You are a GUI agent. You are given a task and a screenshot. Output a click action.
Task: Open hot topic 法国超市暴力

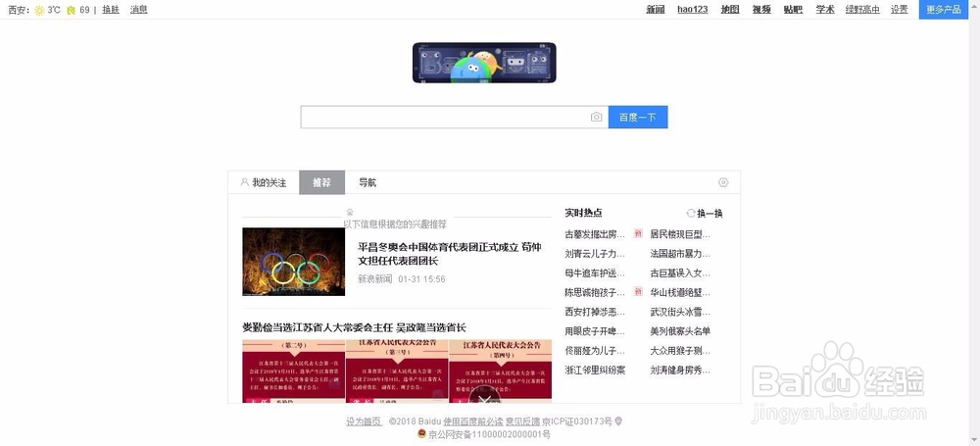click(x=681, y=254)
